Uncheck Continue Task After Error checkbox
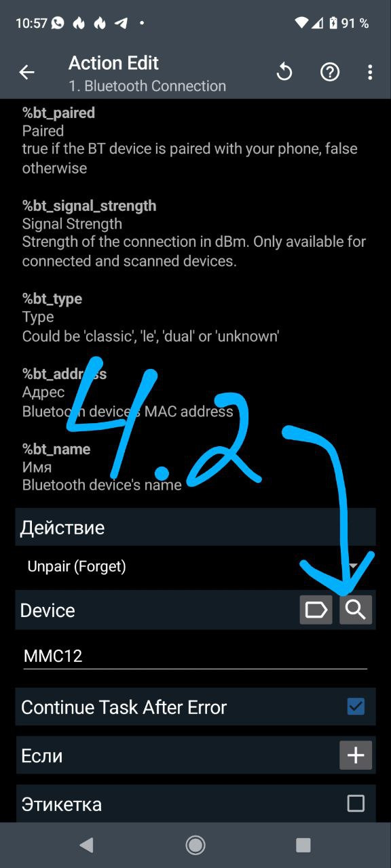The height and width of the screenshot is (868, 391). pos(356,707)
